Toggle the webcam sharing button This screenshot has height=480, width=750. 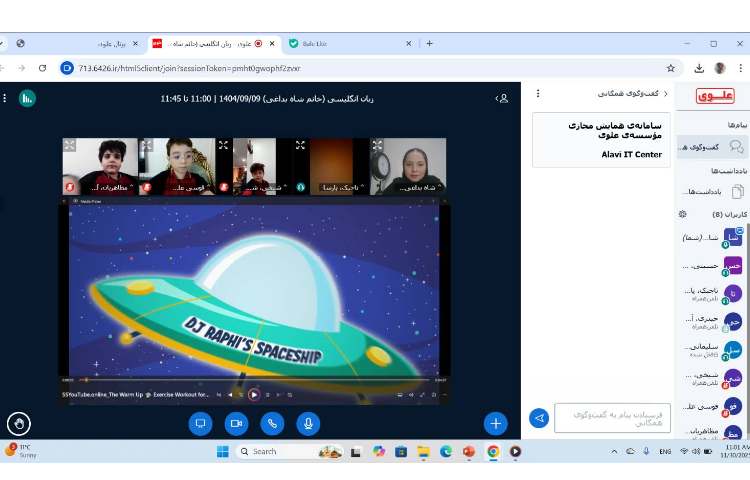pyautogui.click(x=236, y=423)
